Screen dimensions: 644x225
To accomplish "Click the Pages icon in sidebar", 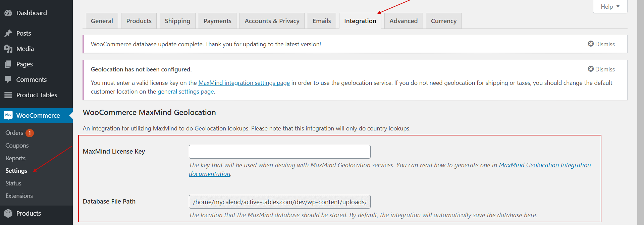I will pos(8,64).
